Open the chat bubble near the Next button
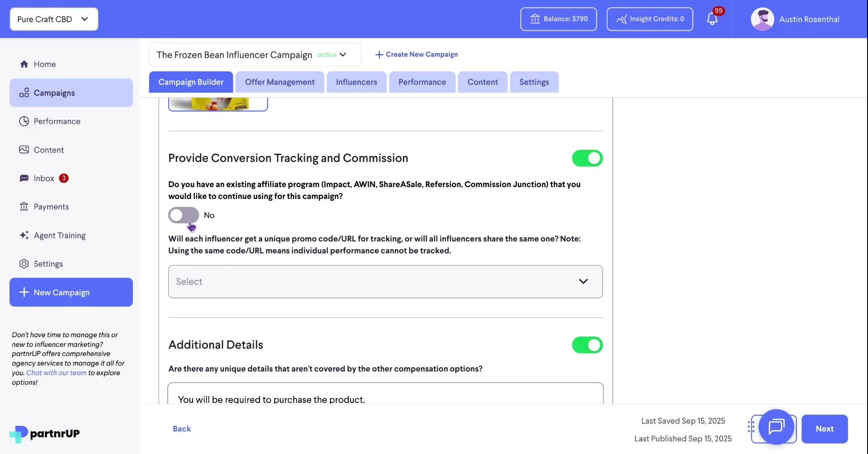The image size is (868, 454). [x=776, y=428]
